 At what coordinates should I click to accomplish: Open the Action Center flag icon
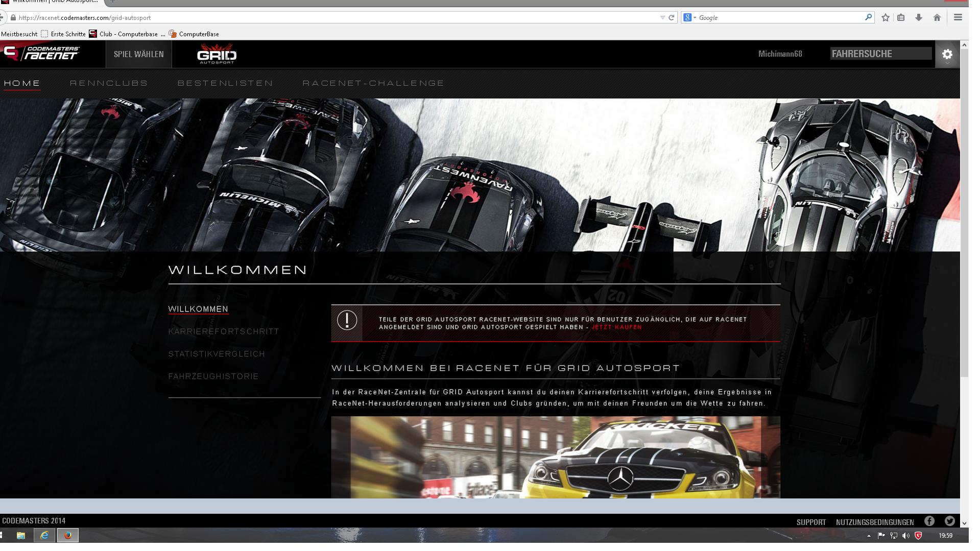coord(881,536)
